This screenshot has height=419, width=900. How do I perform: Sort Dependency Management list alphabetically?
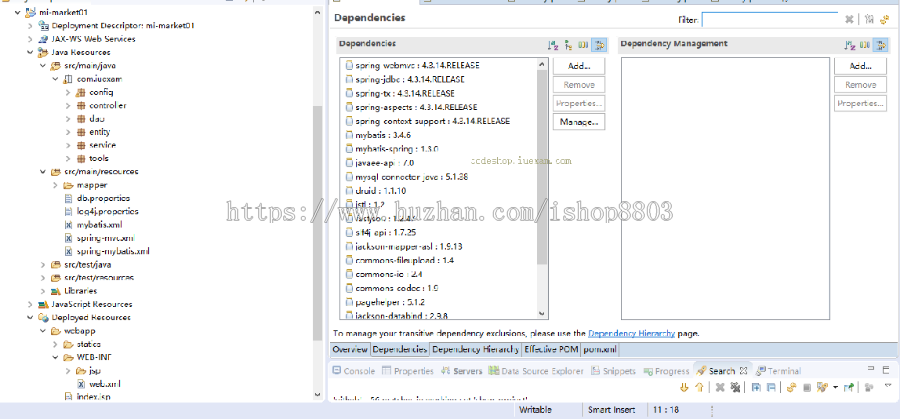pos(849,45)
